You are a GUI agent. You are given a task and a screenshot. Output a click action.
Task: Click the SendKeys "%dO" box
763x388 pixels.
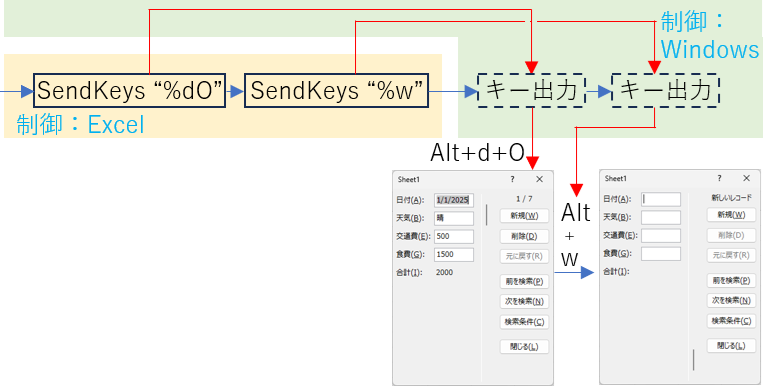(x=129, y=91)
